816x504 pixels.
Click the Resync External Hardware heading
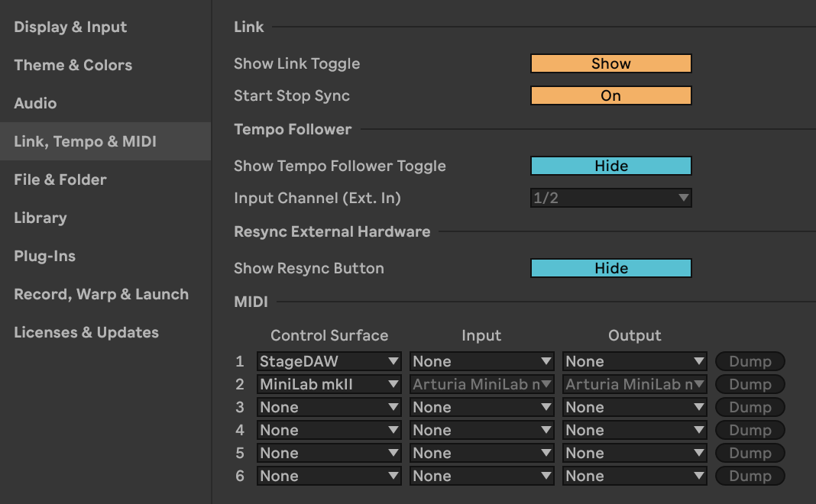pyautogui.click(x=332, y=231)
